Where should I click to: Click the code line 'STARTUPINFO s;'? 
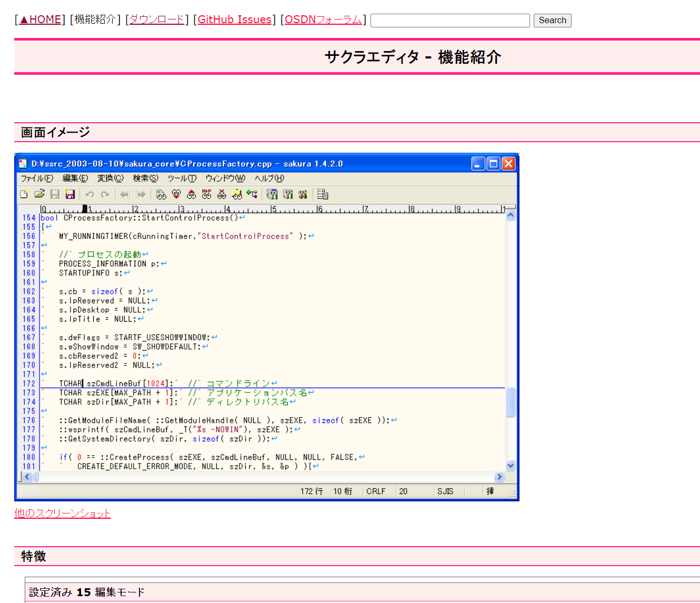click(x=91, y=273)
